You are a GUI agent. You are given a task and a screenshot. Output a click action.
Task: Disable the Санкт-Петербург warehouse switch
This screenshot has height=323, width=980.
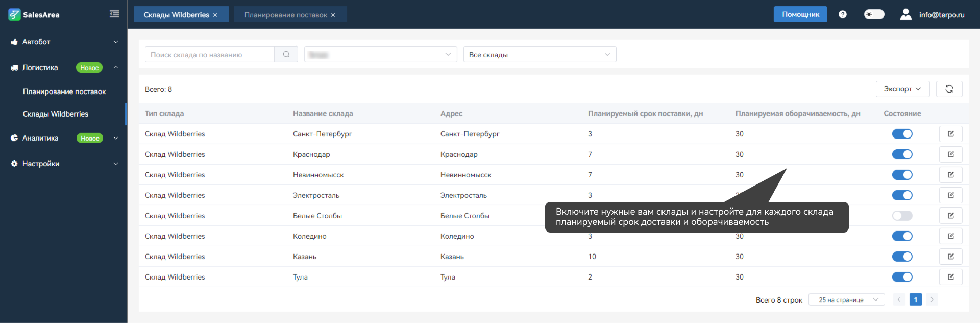point(902,134)
